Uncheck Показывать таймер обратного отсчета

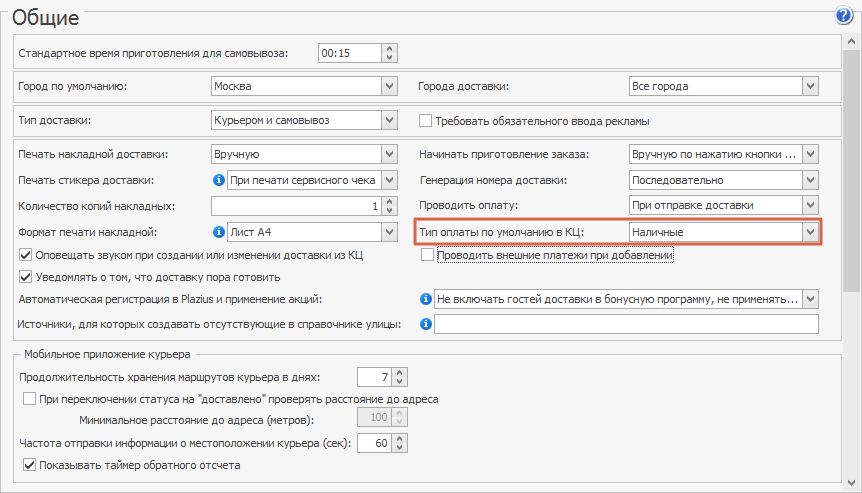[29, 465]
